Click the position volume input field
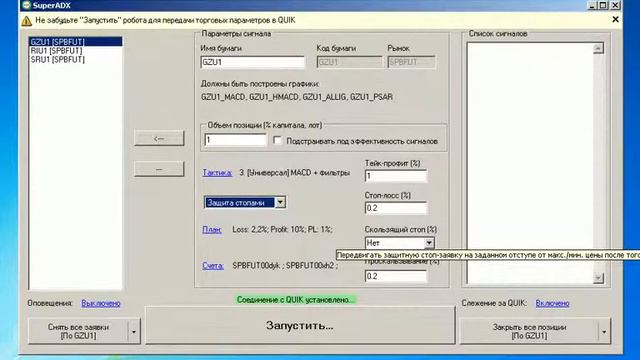 pyautogui.click(x=236, y=140)
